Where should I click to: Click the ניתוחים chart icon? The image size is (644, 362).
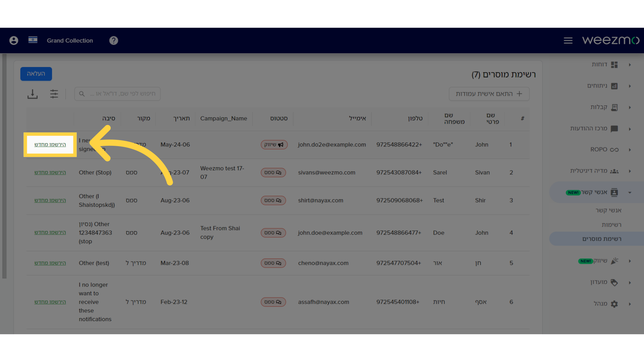614,86
